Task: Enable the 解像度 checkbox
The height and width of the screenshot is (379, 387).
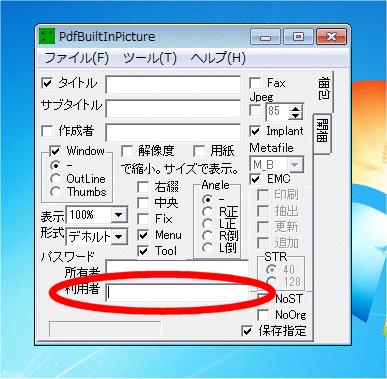Action: 127,151
